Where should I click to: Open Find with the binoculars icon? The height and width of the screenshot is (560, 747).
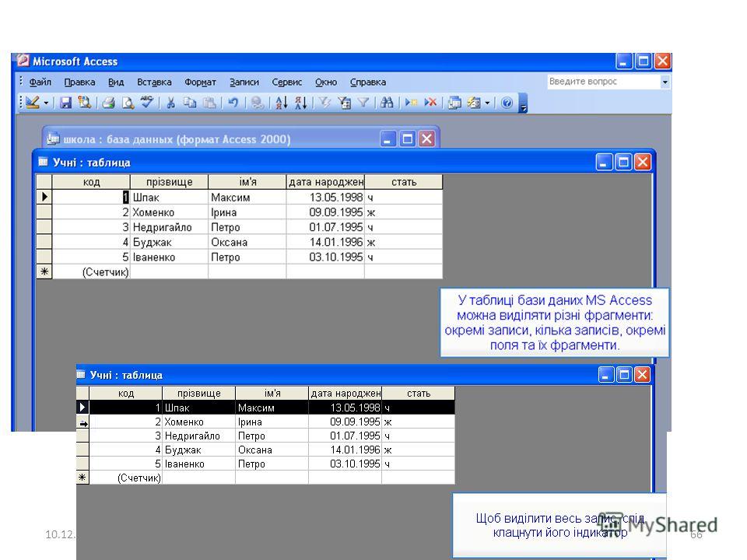(x=387, y=103)
